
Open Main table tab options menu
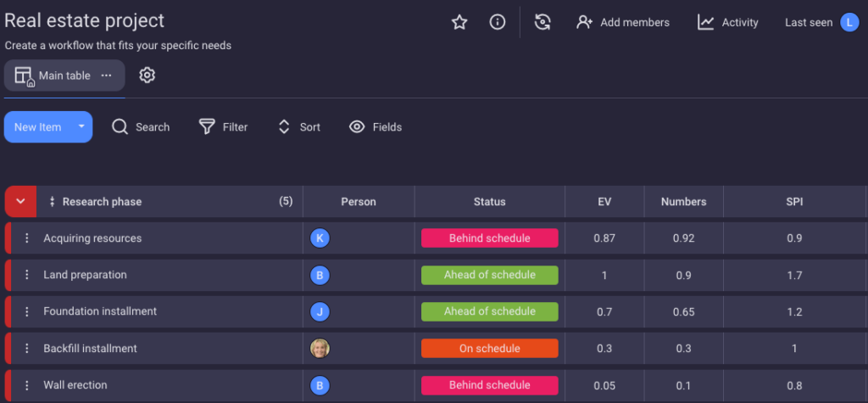[x=106, y=76]
